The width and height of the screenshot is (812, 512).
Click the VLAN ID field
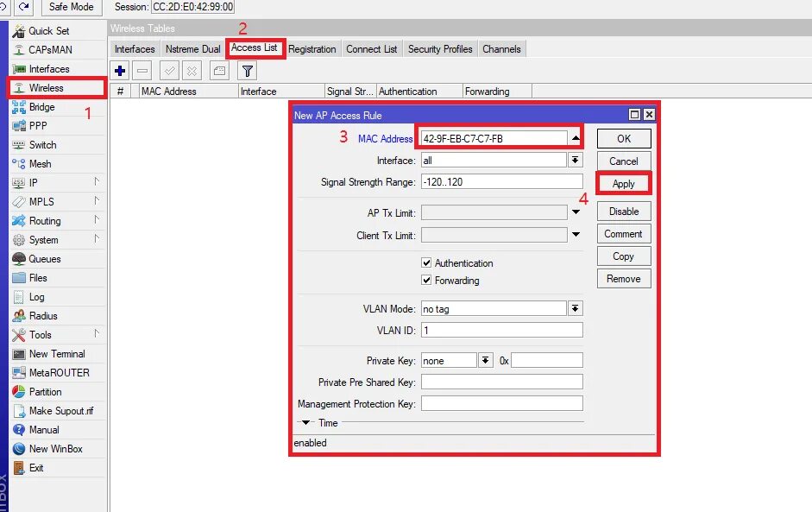click(502, 330)
